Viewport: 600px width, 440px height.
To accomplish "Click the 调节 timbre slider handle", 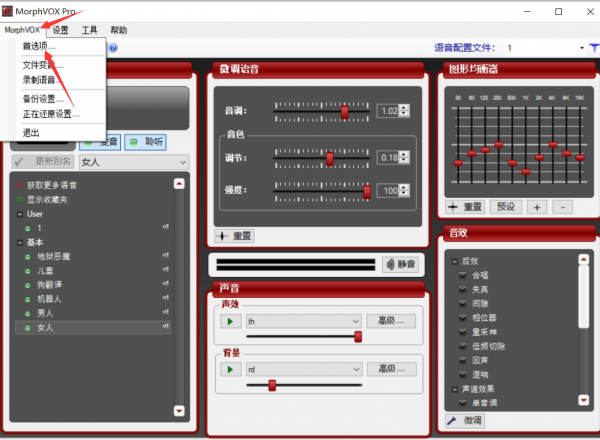I will point(329,158).
